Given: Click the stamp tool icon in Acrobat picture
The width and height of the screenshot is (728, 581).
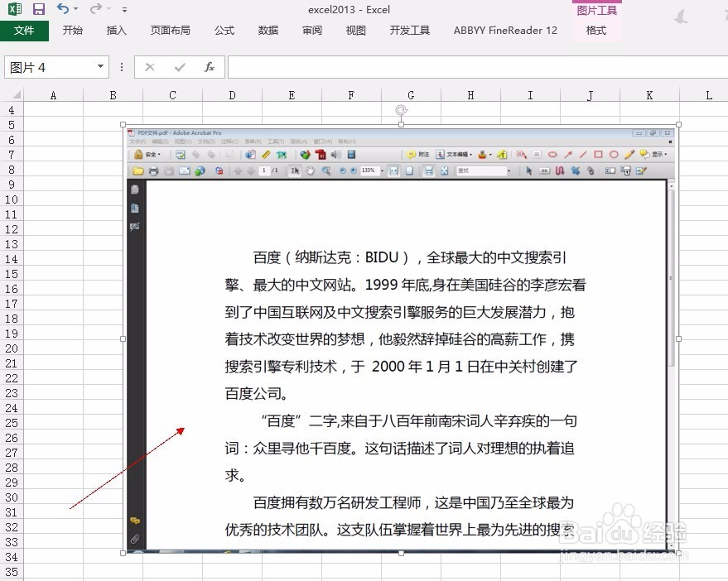Looking at the screenshot, I should [482, 155].
